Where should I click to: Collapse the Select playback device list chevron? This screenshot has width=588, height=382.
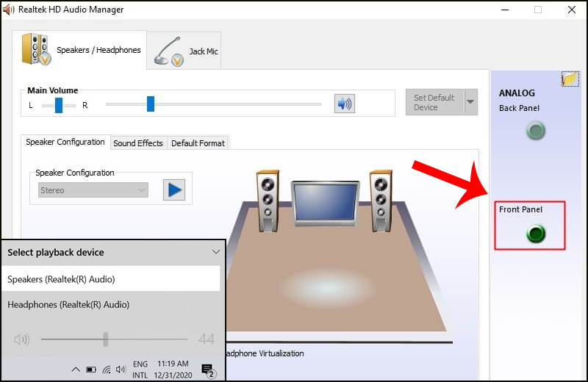point(216,252)
